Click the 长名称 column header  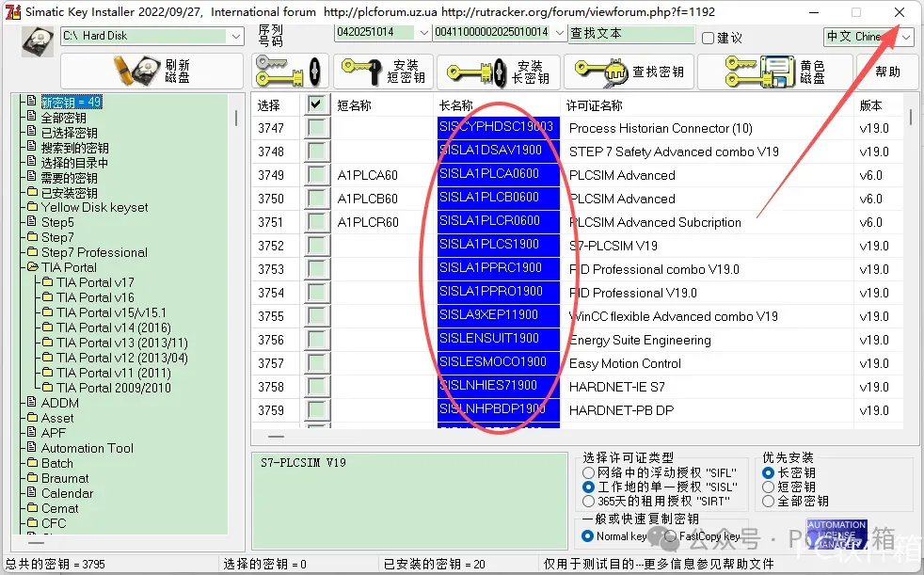pyautogui.click(x=455, y=105)
